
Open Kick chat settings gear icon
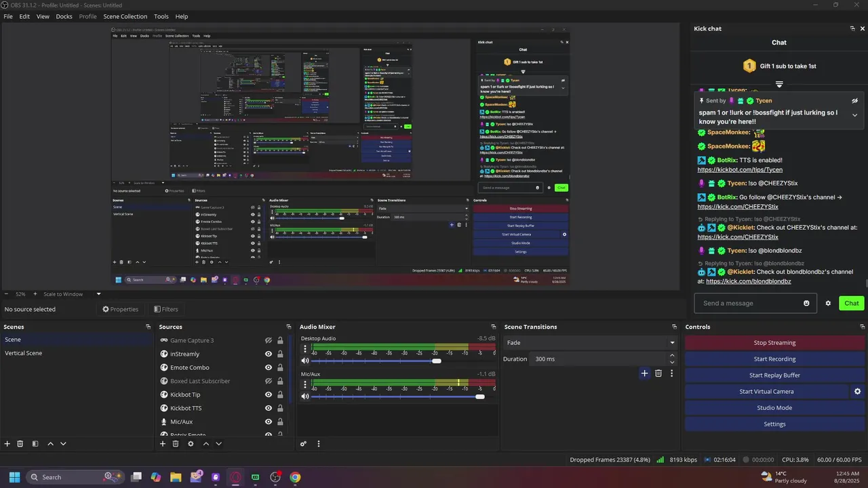[x=828, y=303]
